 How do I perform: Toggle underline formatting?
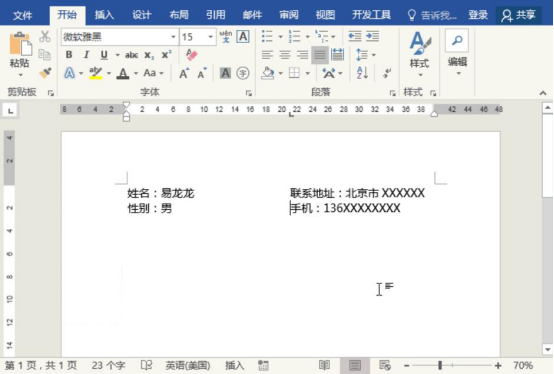104,55
